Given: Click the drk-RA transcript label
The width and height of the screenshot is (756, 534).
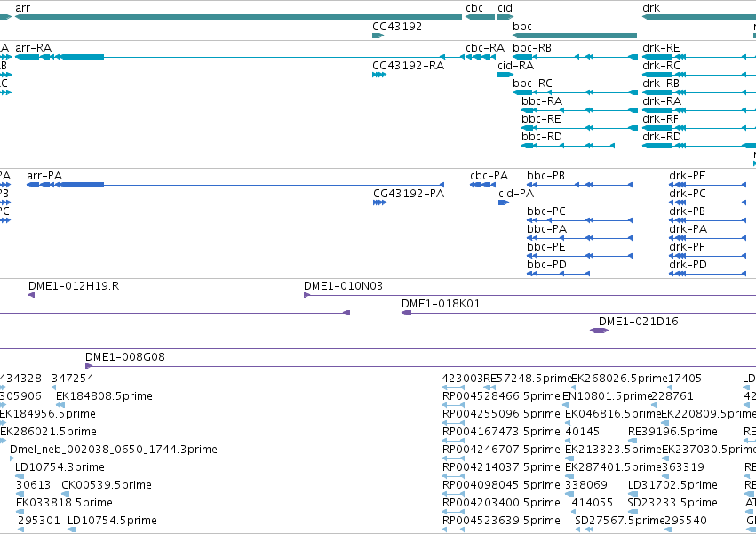Looking at the screenshot, I should click(662, 101).
